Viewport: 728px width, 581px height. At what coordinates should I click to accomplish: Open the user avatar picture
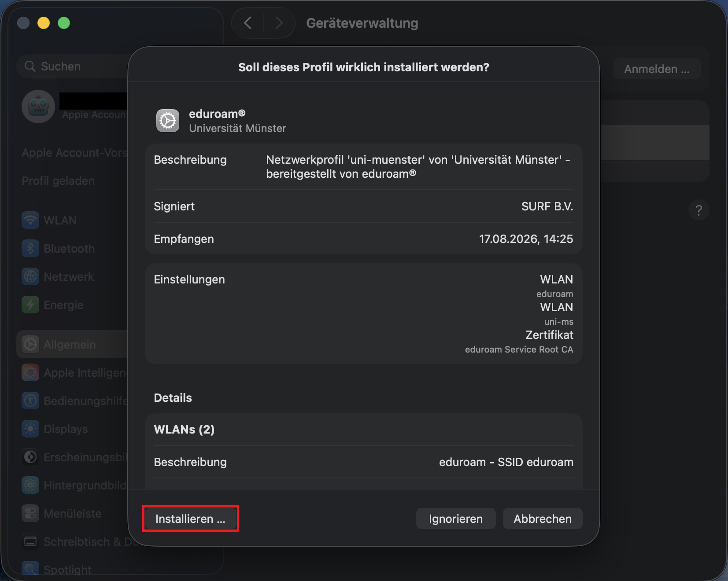(x=38, y=107)
